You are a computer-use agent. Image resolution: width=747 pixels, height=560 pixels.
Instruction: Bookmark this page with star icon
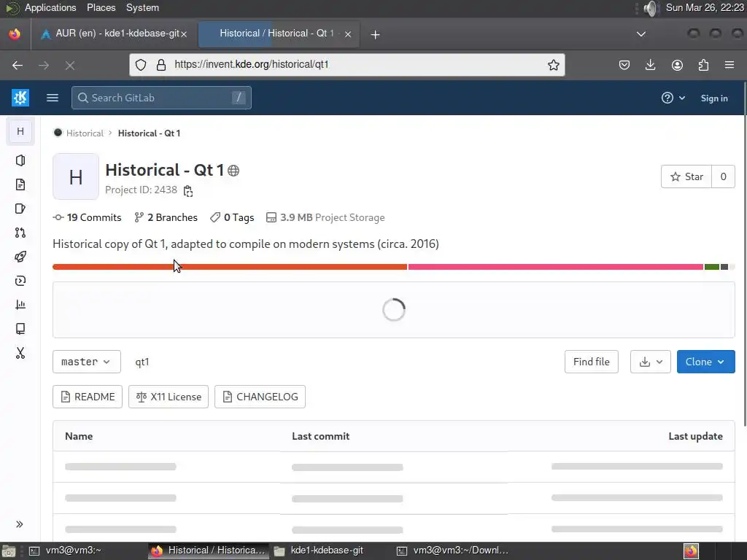[x=553, y=65]
